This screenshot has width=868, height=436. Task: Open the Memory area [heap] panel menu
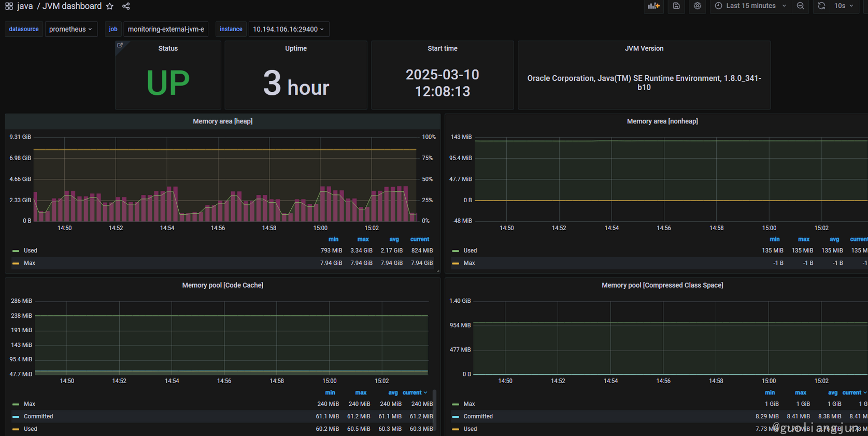click(x=222, y=121)
